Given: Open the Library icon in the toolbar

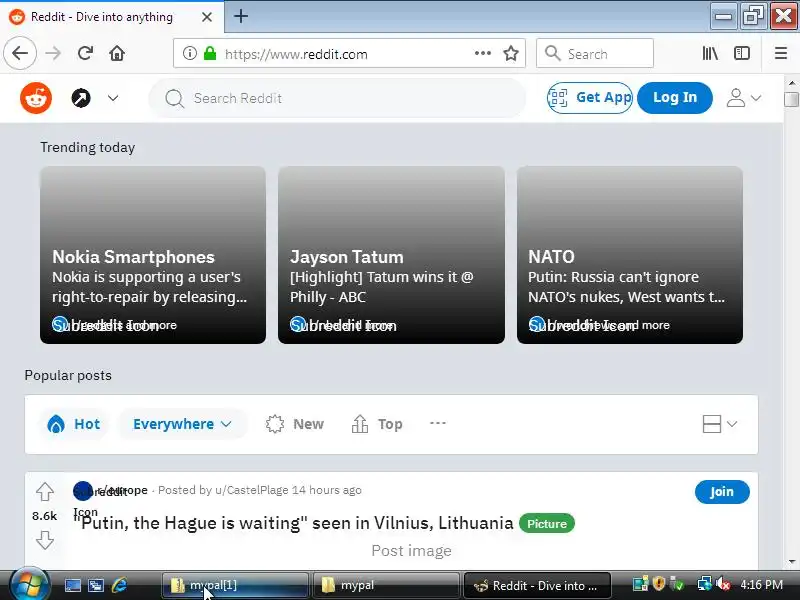Looking at the screenshot, I should pos(710,53).
